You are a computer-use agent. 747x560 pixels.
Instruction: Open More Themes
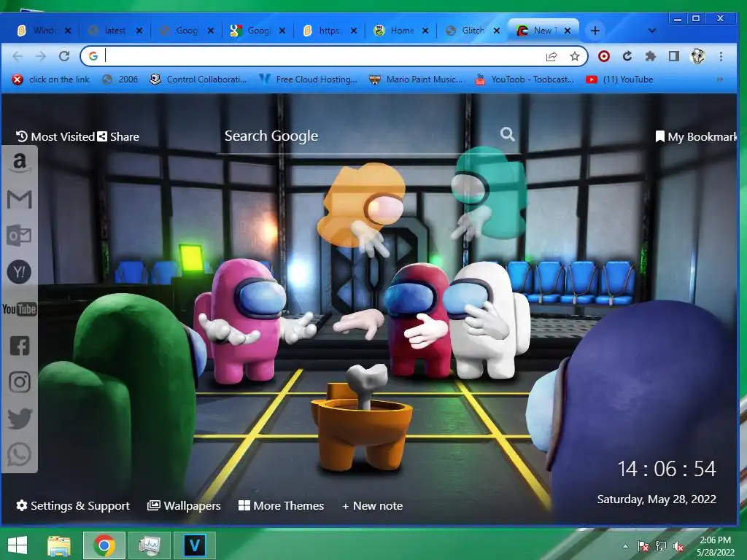coord(281,506)
